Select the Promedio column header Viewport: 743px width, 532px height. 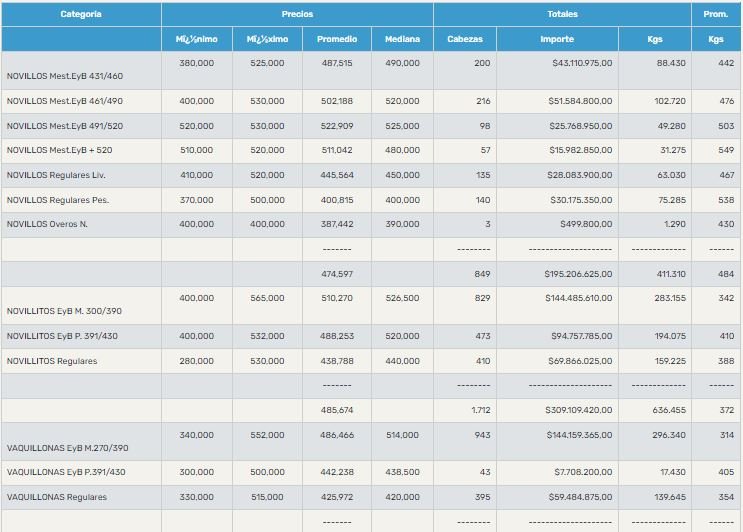point(337,39)
